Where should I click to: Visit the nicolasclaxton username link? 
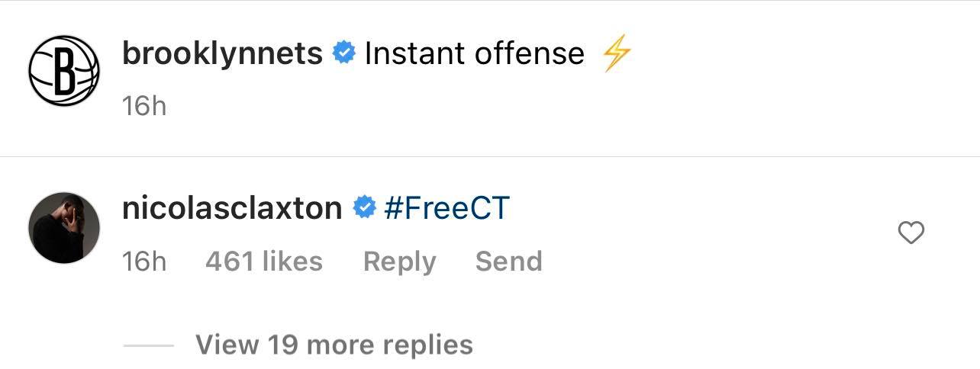[x=232, y=208]
